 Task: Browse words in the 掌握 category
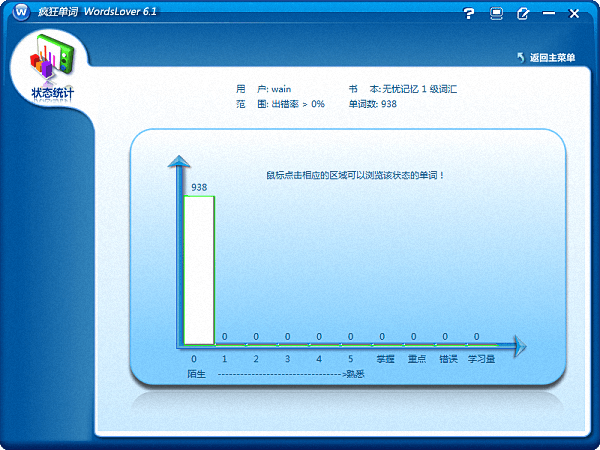tap(385, 358)
